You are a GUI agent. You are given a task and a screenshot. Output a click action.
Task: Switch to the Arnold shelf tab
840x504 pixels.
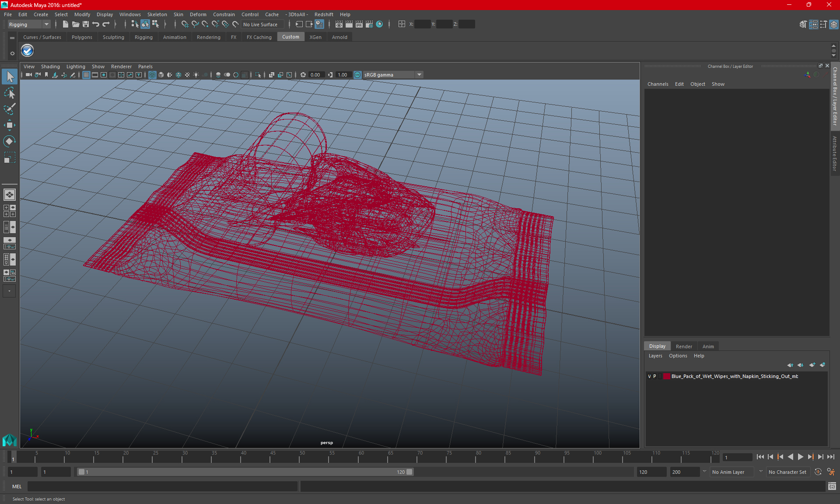click(x=339, y=37)
